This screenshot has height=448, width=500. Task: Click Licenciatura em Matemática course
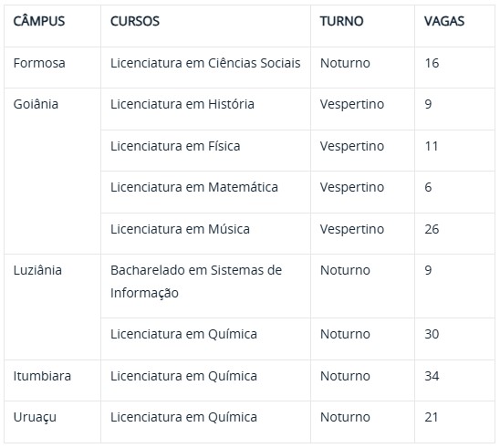(x=193, y=187)
